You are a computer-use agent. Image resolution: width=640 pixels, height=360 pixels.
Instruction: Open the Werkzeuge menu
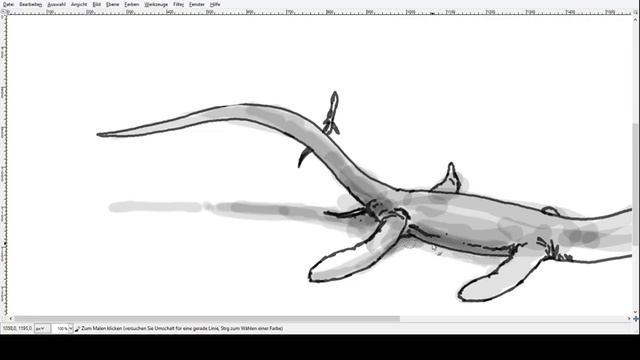[156, 4]
